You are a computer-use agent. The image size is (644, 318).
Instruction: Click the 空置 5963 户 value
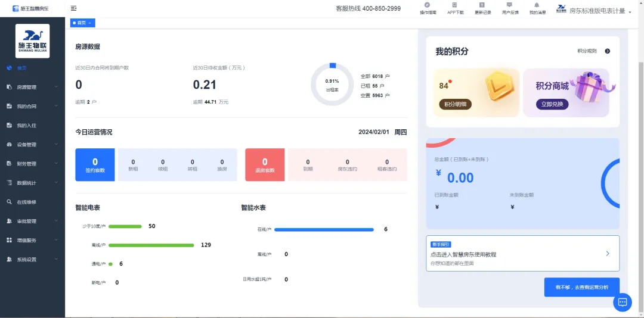(375, 95)
